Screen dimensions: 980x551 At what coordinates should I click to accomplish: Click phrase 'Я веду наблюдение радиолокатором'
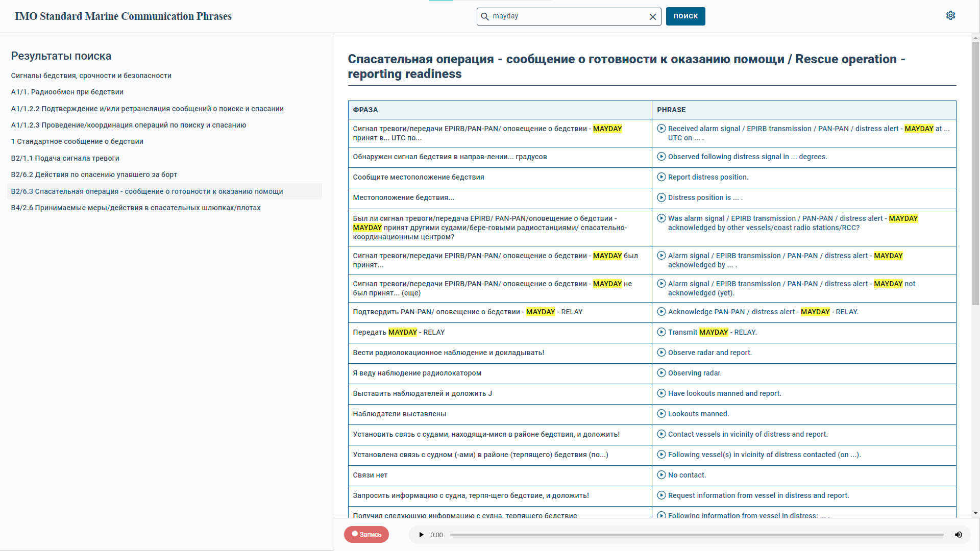coord(417,373)
